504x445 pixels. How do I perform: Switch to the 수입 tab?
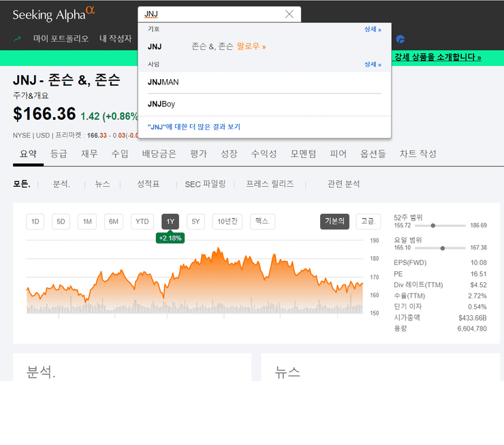(120, 154)
